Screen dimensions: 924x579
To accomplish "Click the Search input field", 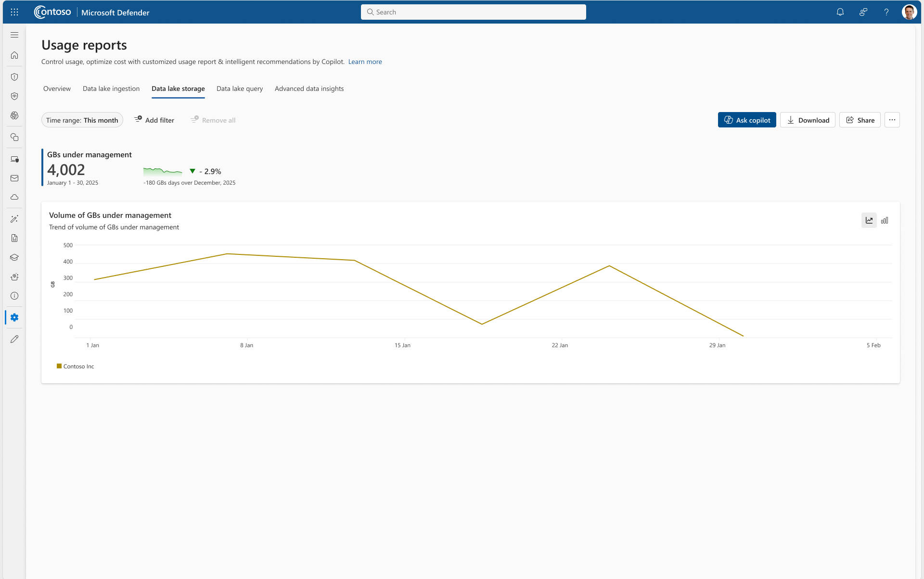I will pyautogui.click(x=474, y=12).
